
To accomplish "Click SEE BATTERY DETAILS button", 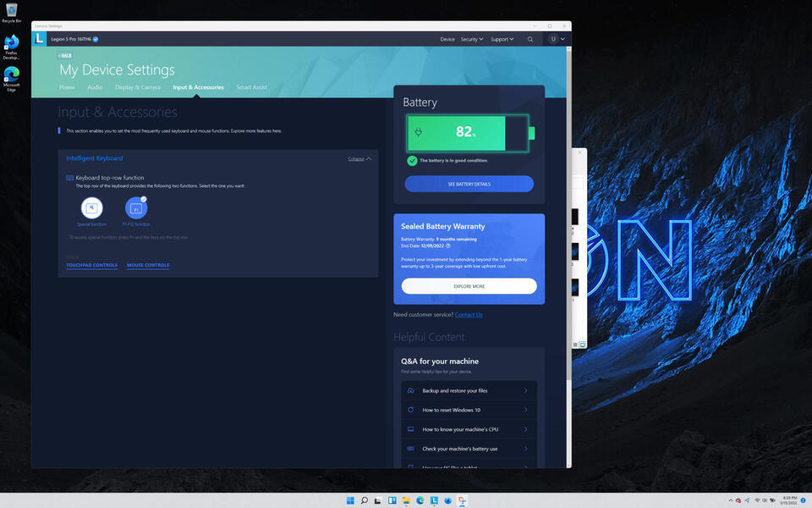I will click(469, 184).
